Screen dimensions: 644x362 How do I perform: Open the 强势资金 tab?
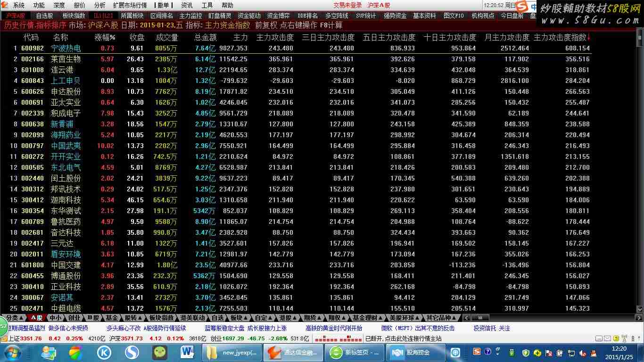click(x=395, y=16)
